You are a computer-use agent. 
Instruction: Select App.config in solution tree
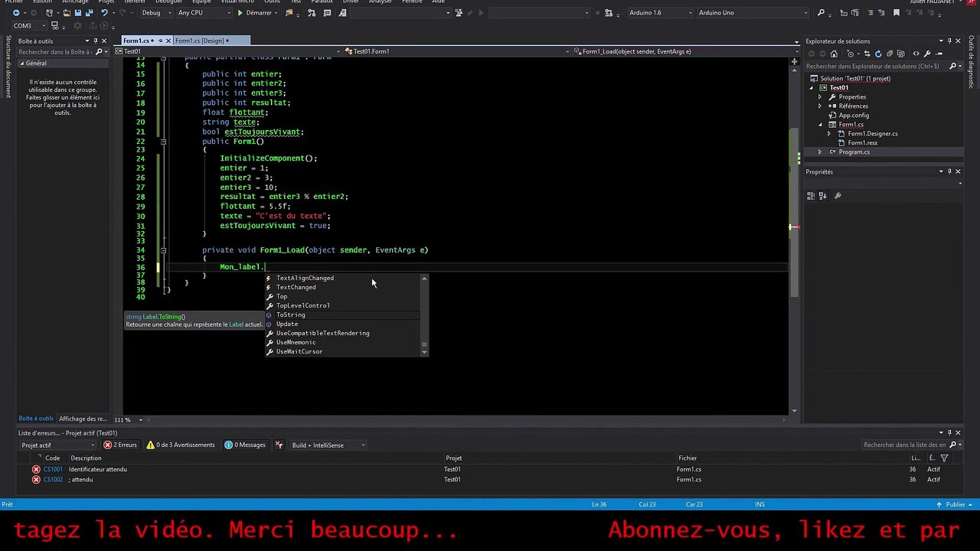click(853, 116)
